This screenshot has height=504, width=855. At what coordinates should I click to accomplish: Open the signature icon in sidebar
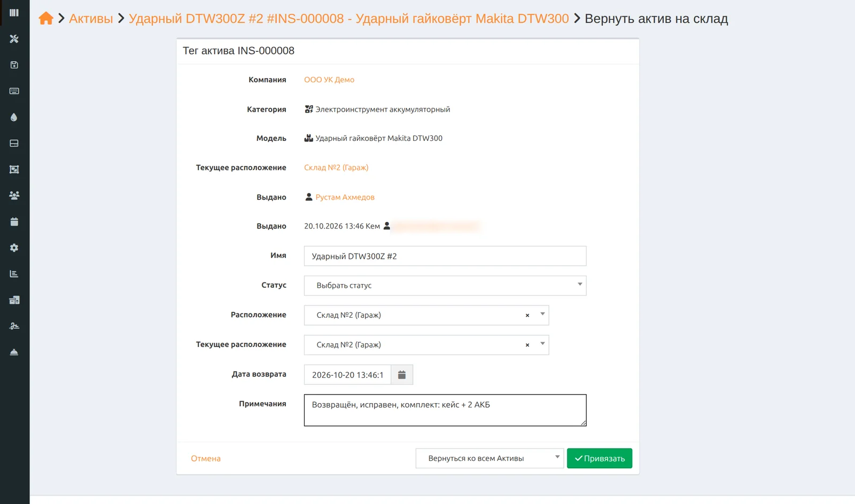tap(14, 326)
